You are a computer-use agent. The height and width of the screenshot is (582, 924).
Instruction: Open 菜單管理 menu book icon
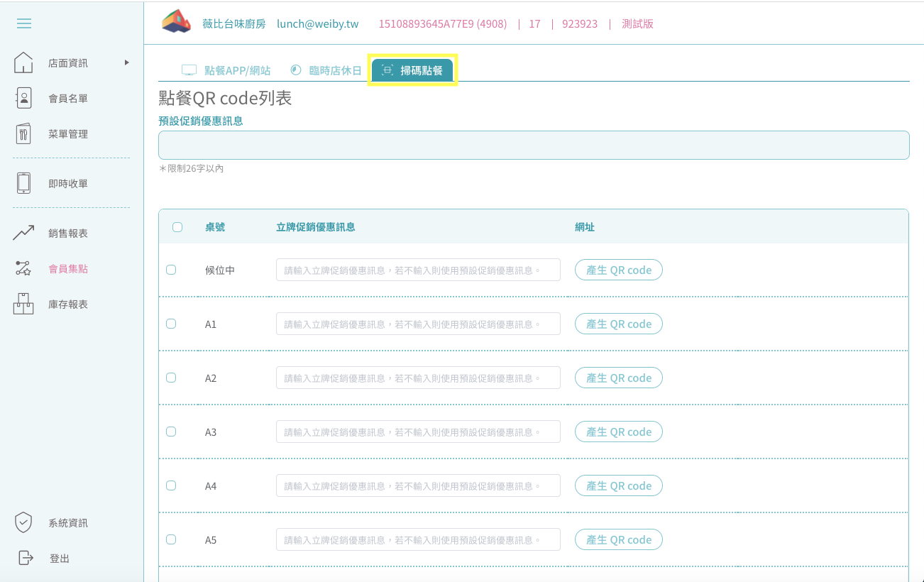pyautogui.click(x=23, y=133)
